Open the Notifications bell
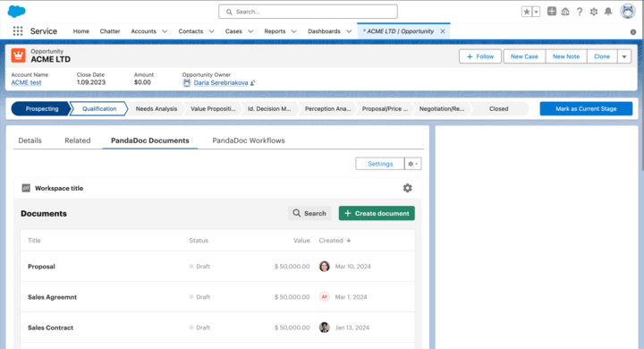644x349 pixels. [x=608, y=12]
